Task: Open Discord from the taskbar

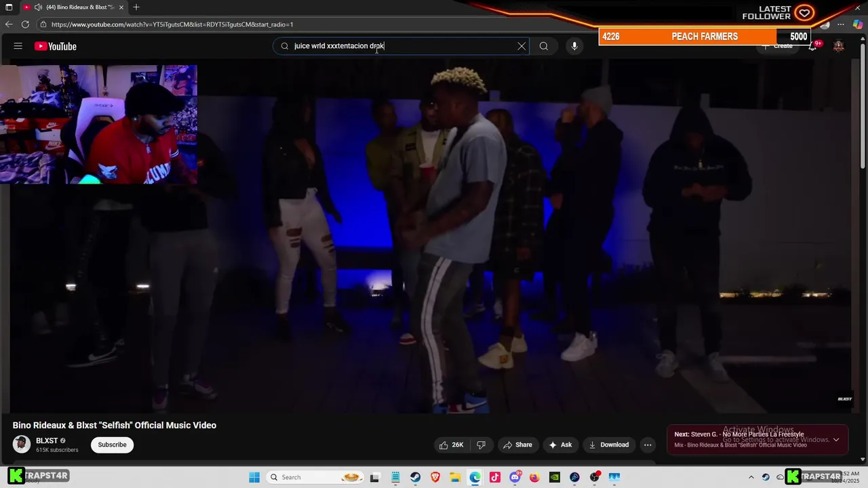Action: [515, 477]
